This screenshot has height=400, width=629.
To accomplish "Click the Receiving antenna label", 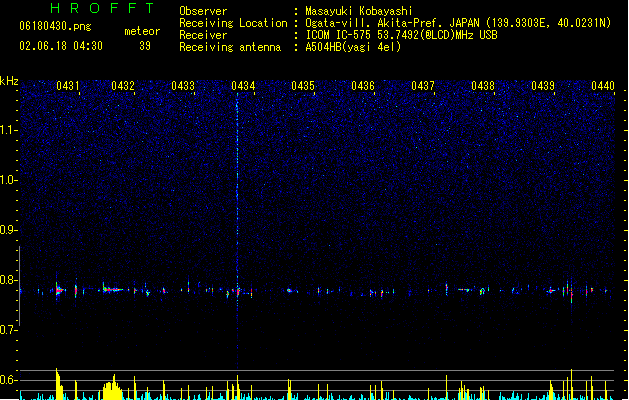I will click(x=230, y=47).
